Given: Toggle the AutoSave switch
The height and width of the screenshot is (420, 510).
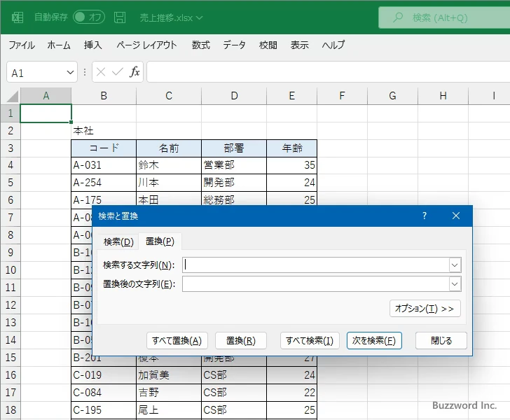Looking at the screenshot, I should (89, 17).
